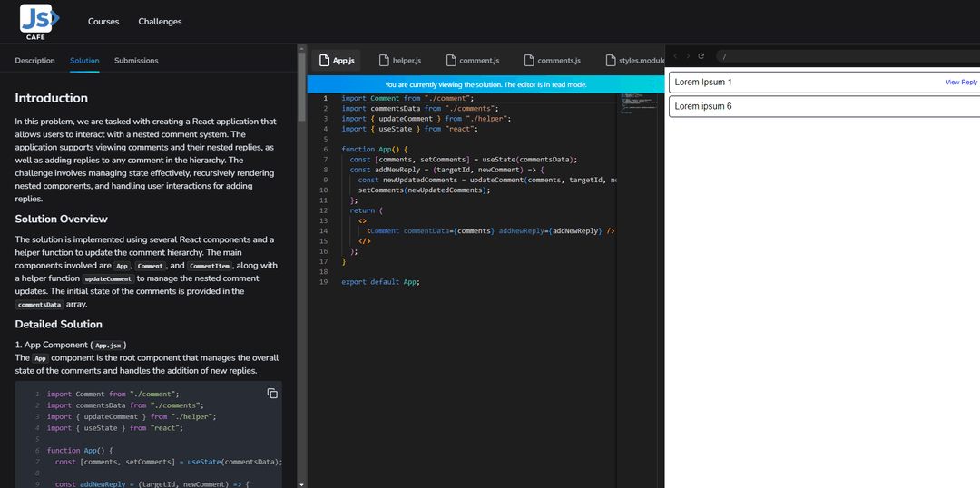This screenshot has height=488, width=980.
Task: Select the Solution tab
Action: pyautogui.click(x=84, y=61)
